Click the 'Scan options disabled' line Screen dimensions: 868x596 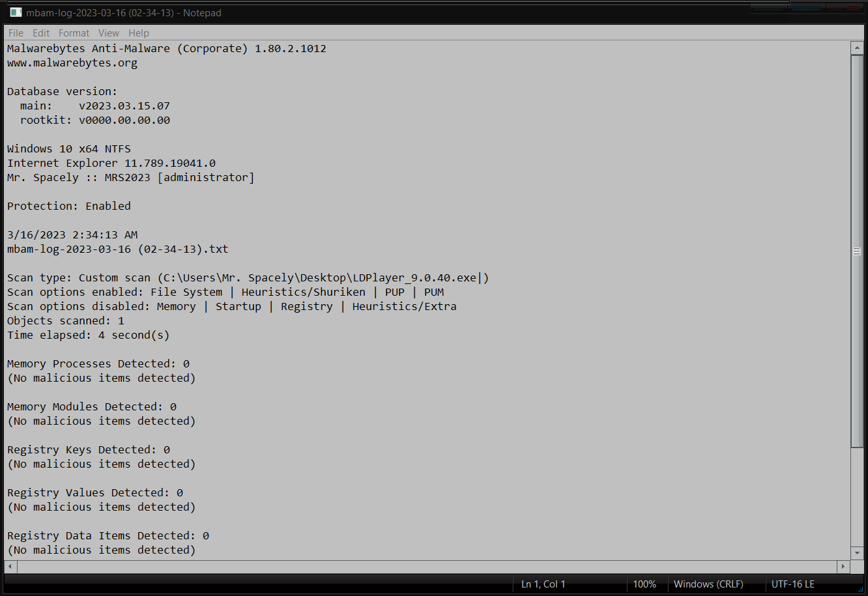(x=232, y=307)
